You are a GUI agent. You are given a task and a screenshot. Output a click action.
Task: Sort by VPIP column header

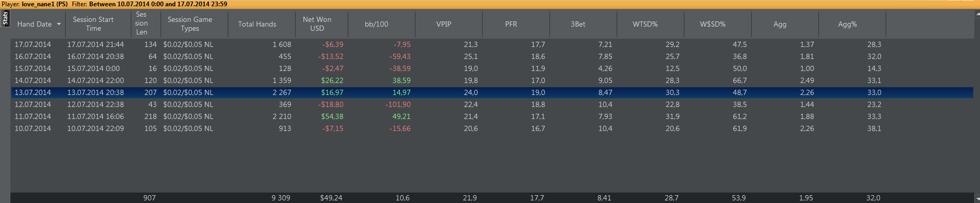(444, 24)
